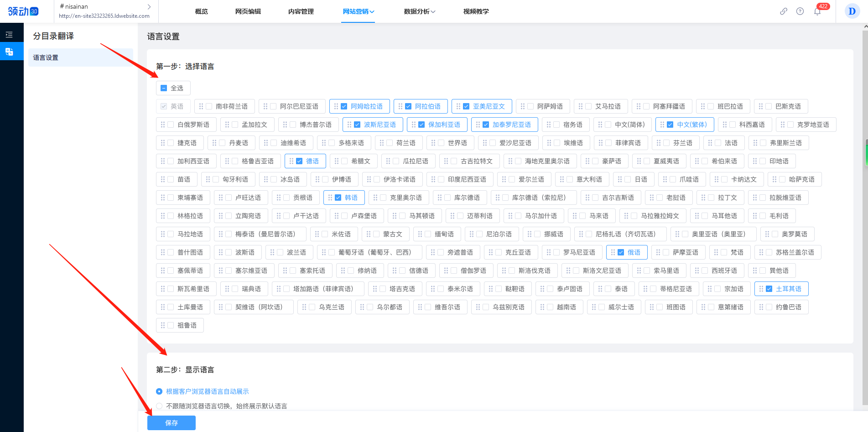
Task: Expand the nisainan site chevron
Action: [x=149, y=7]
